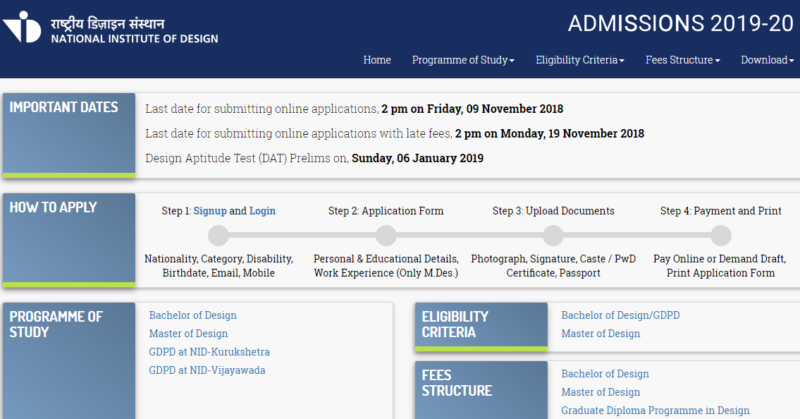Open Bachelor of Design/GDPD eligibility link

620,315
